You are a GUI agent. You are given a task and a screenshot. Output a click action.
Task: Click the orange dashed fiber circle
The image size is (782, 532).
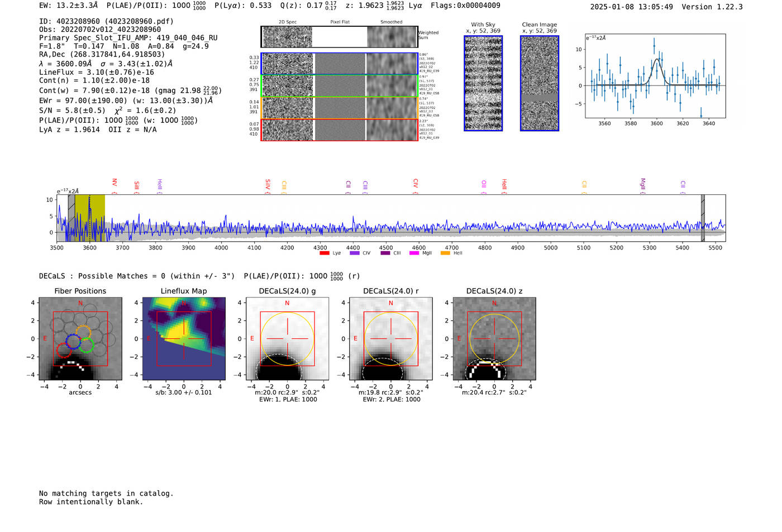(83, 333)
